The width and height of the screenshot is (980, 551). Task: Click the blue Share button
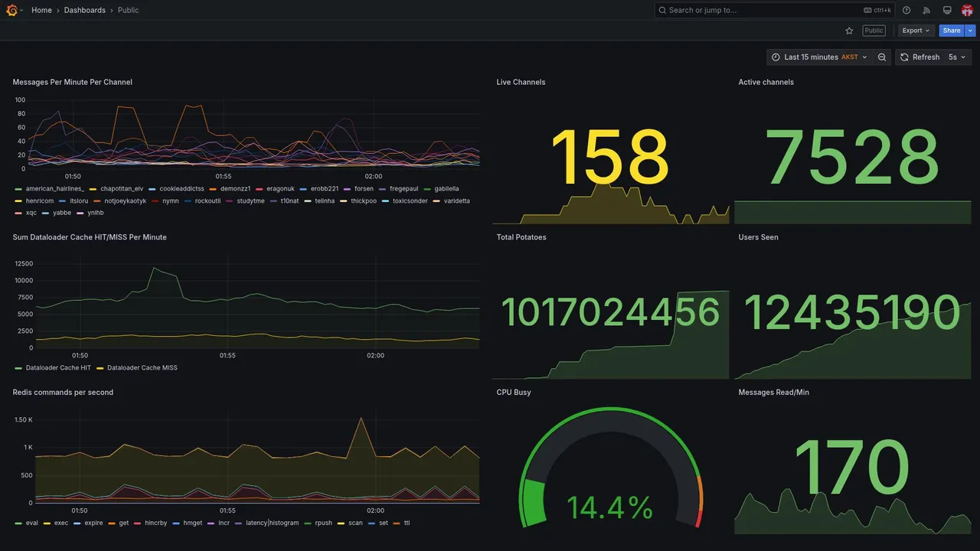coord(952,31)
